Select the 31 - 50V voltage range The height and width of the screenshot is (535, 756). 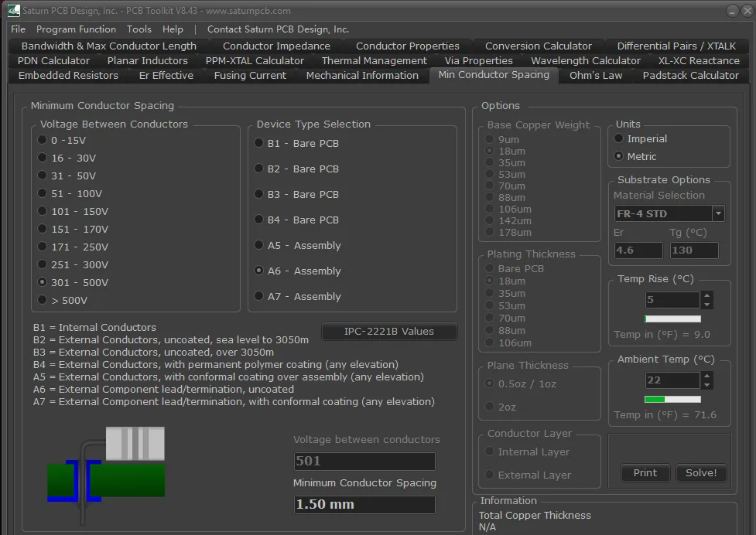tap(67, 175)
